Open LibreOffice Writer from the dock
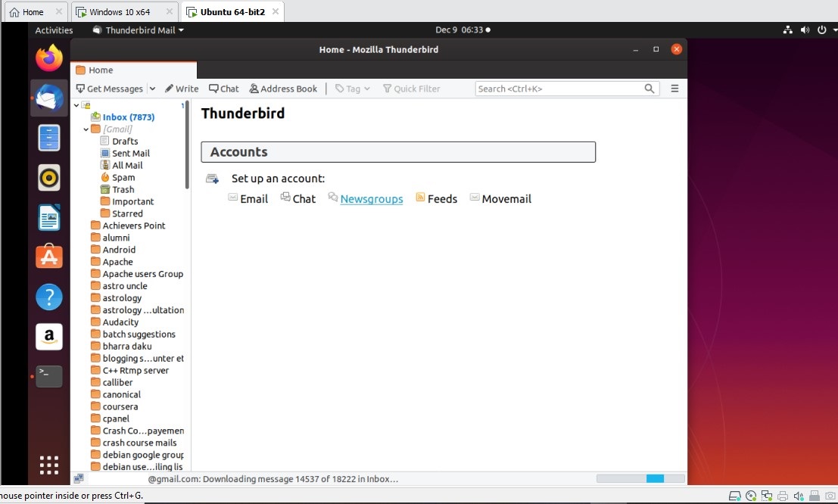838x504 pixels. [49, 217]
